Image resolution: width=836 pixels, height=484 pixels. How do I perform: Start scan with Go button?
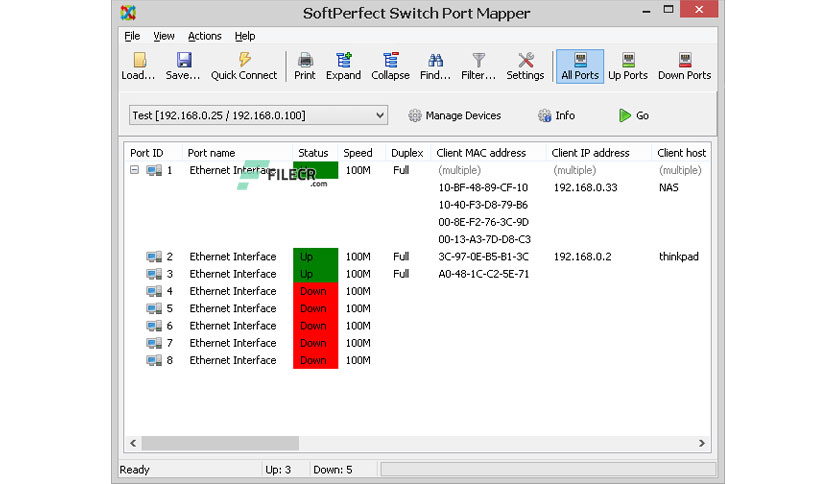634,115
